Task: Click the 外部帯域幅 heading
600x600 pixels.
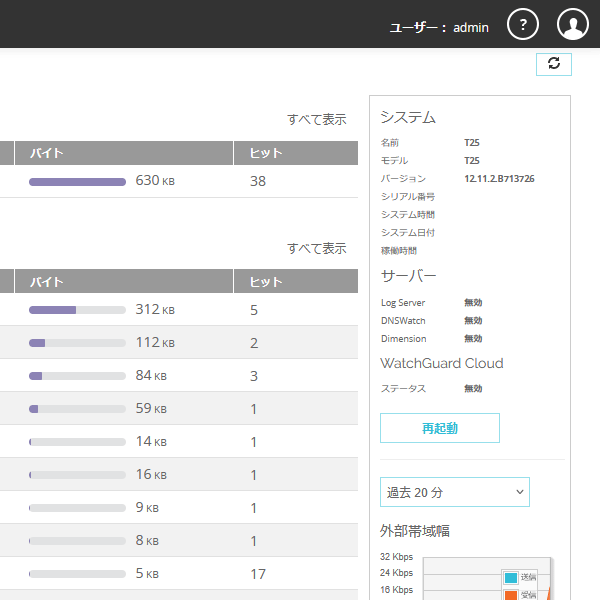Action: pyautogui.click(x=415, y=531)
